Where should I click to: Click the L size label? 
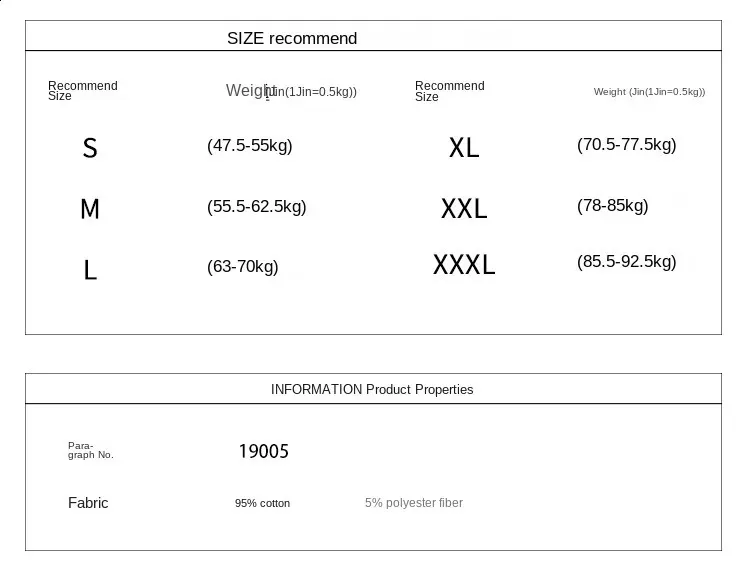click(90, 270)
